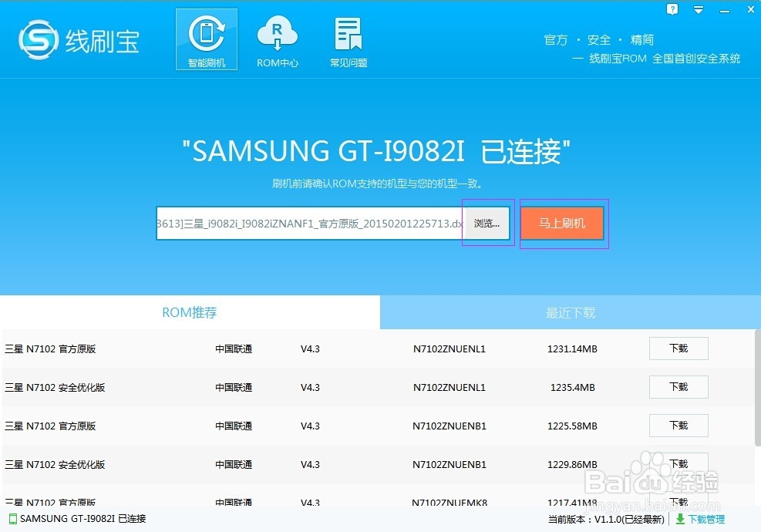Image resolution: width=761 pixels, height=532 pixels.
Task: Click the ROM file path input field
Action: tap(311, 224)
